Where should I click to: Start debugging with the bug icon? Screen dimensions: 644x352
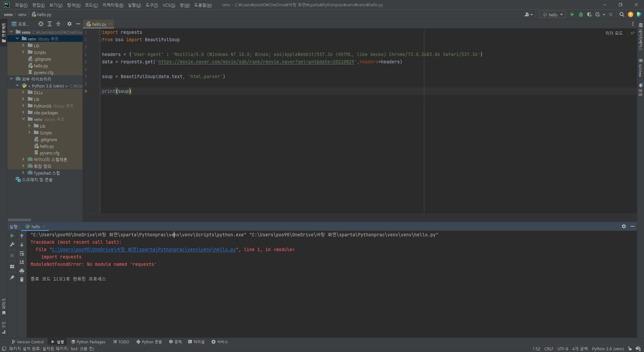[x=581, y=14]
